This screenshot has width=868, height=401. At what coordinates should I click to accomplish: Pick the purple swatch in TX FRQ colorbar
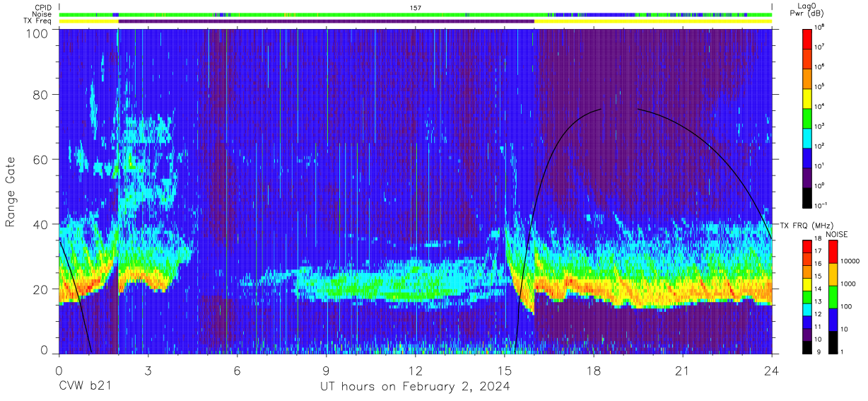[807, 333]
